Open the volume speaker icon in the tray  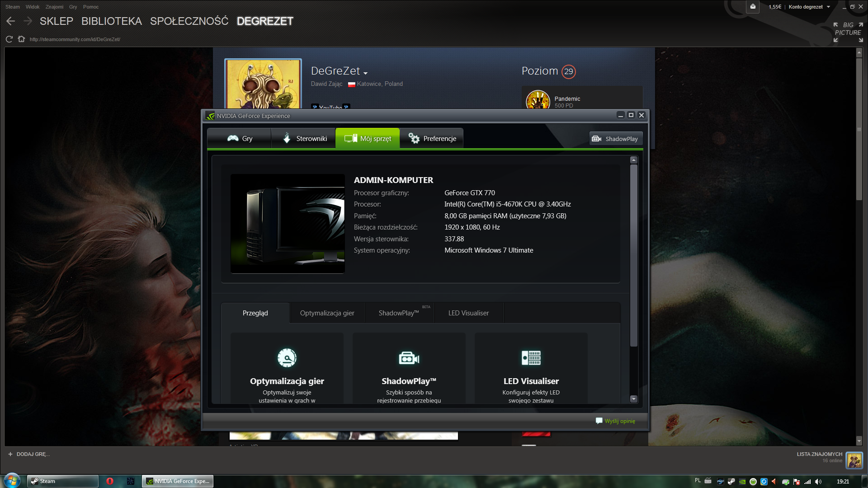pos(818,482)
